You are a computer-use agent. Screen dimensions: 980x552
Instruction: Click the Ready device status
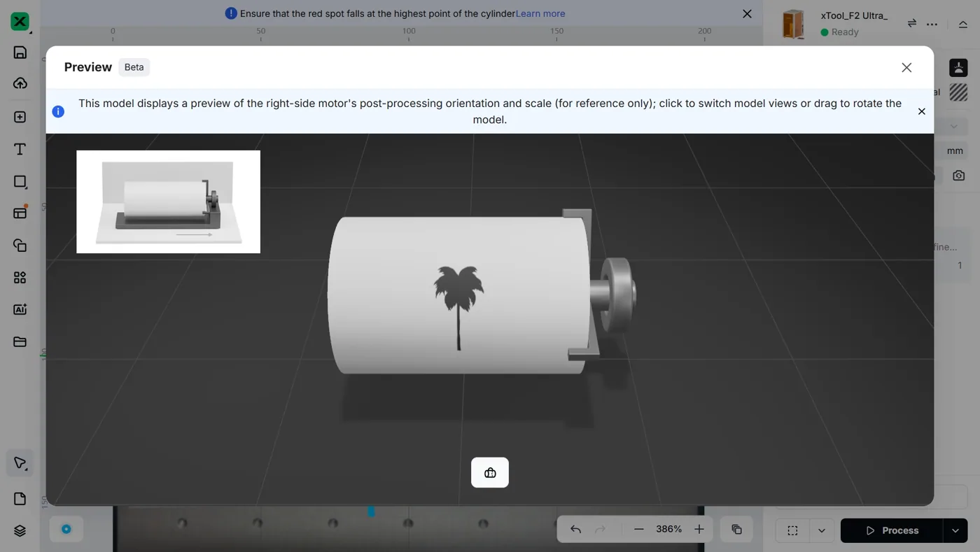(x=840, y=32)
